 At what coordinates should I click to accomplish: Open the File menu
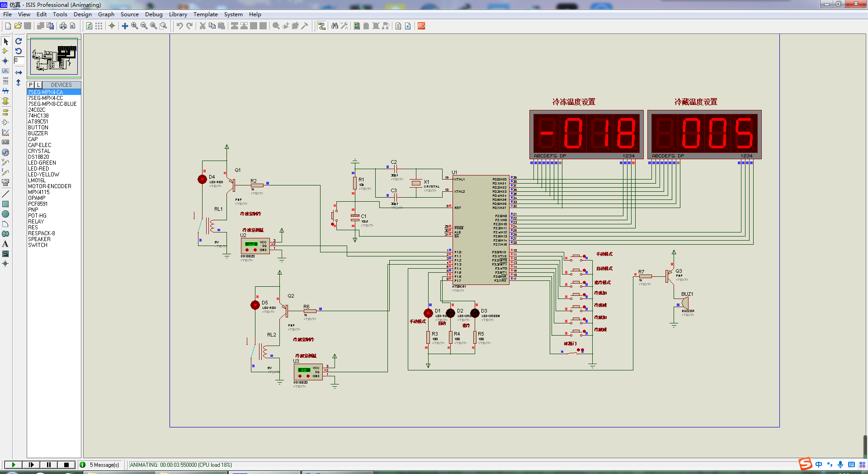[7, 14]
